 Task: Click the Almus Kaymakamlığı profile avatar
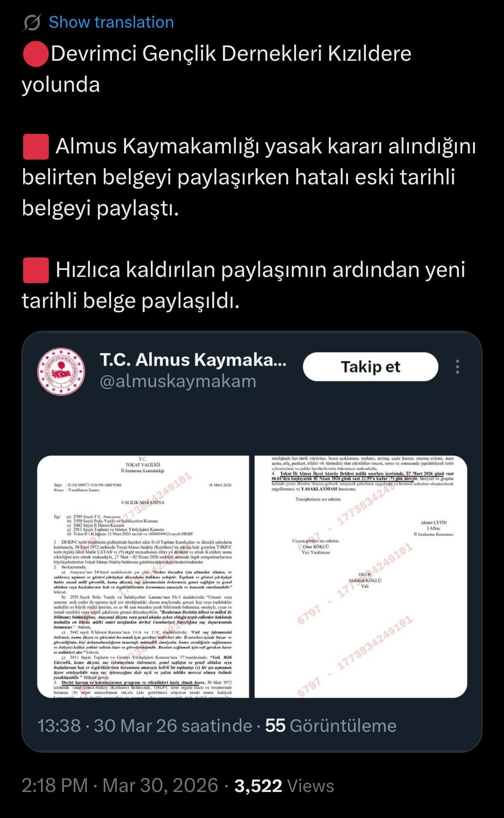[61, 371]
